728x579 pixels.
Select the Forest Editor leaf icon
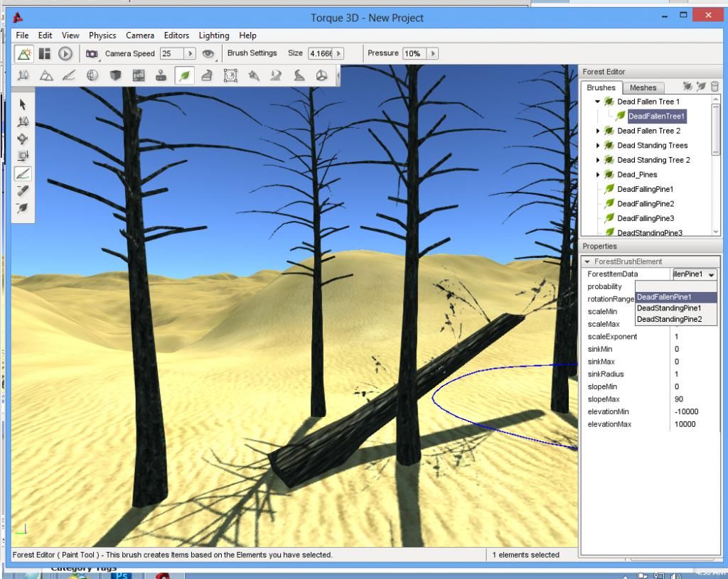(184, 76)
